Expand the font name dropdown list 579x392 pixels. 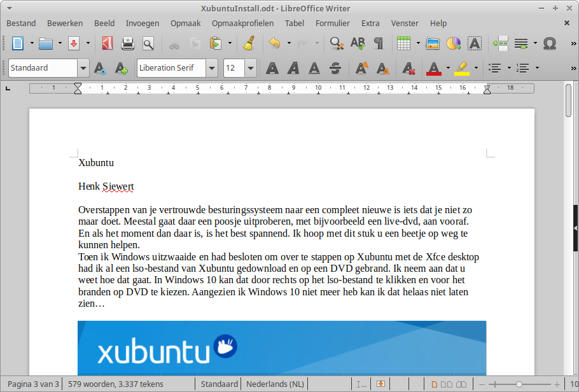(212, 68)
